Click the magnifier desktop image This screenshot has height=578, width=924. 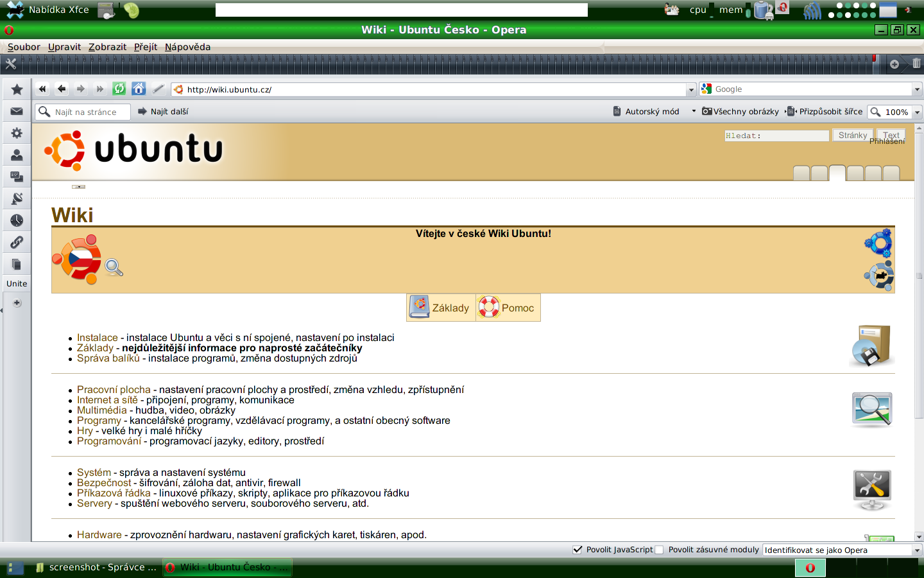pos(871,410)
